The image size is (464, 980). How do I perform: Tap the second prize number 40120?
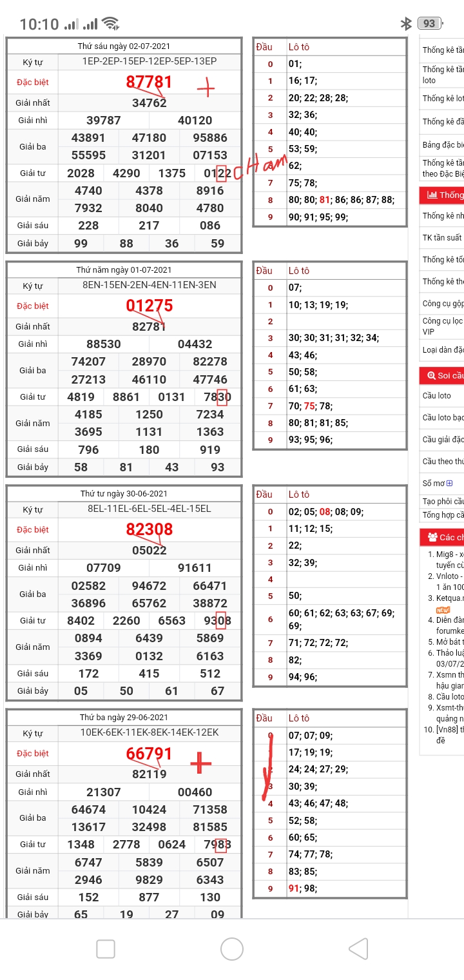tap(195, 120)
